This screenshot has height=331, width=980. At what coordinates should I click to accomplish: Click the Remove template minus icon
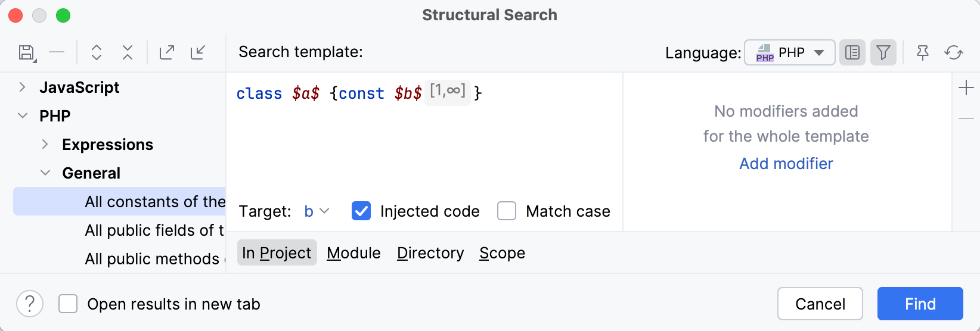pyautogui.click(x=57, y=52)
